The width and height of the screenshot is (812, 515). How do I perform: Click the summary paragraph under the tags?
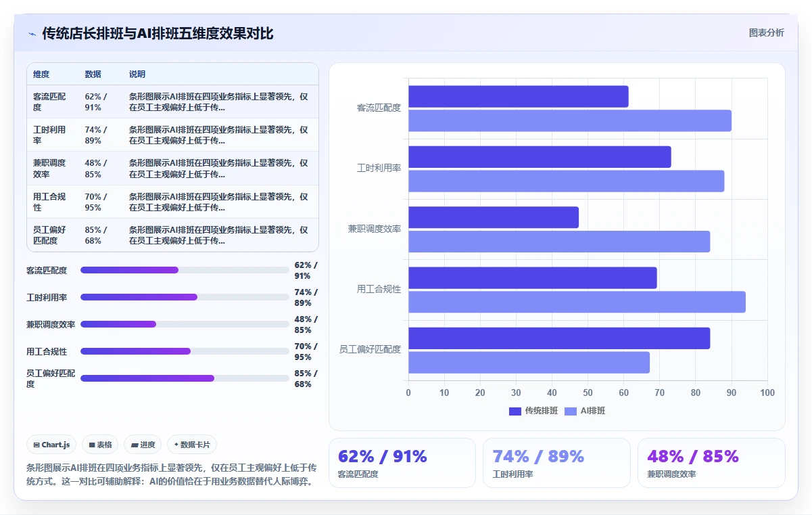[x=172, y=473]
